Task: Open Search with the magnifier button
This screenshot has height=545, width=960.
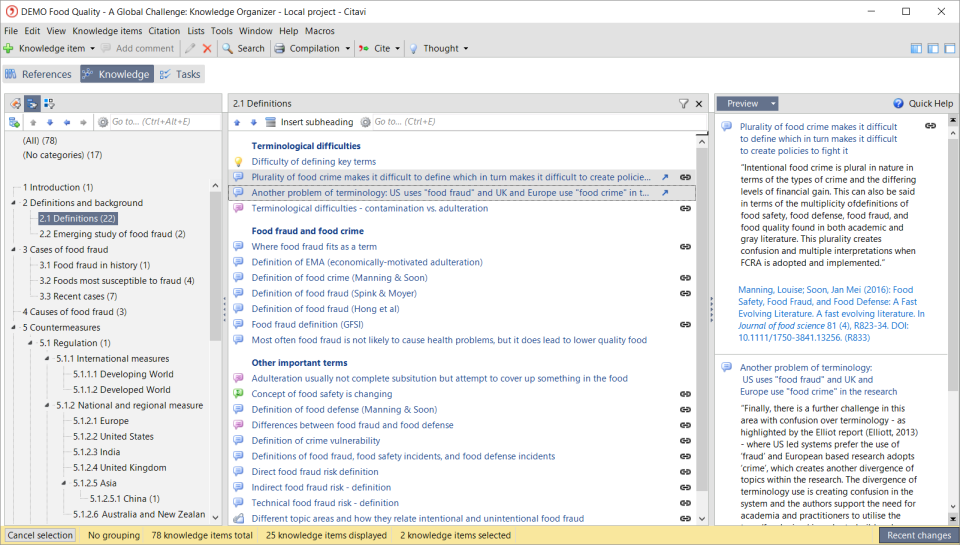Action: (243, 48)
